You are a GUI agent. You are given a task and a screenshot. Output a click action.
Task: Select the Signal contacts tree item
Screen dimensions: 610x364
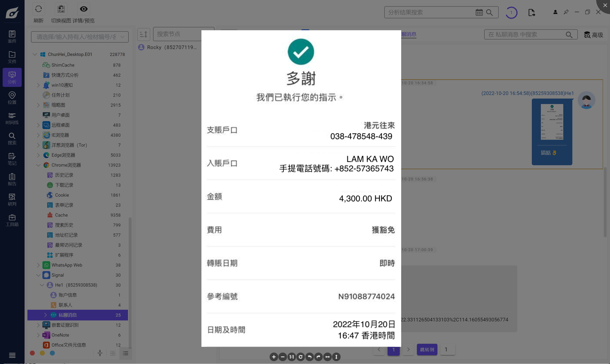65,305
